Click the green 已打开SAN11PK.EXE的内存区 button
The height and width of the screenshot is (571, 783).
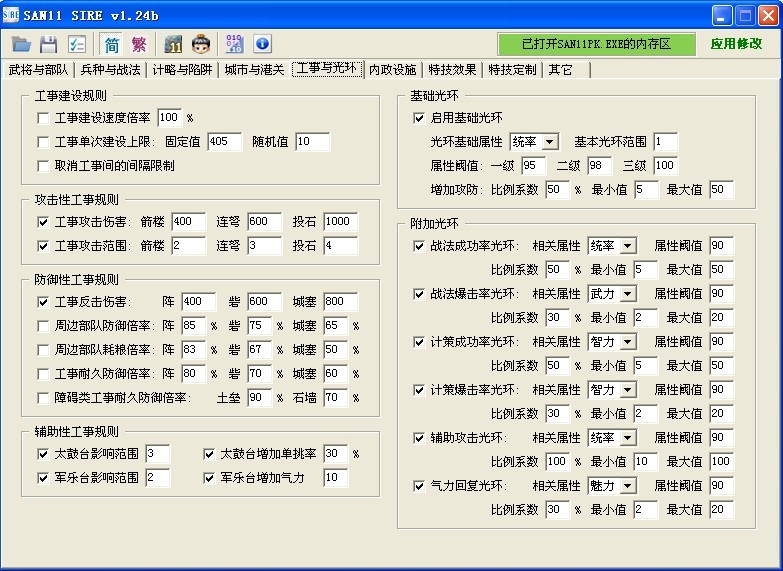tap(596, 44)
